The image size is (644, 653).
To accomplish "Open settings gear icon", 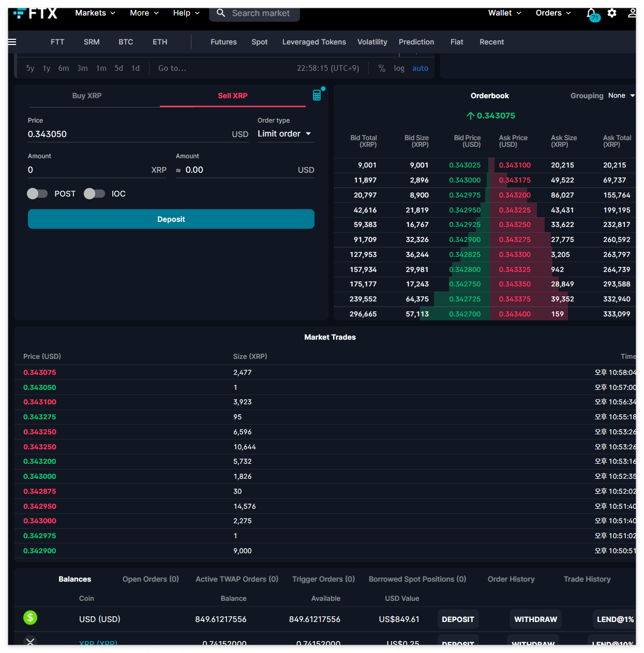I will (612, 13).
